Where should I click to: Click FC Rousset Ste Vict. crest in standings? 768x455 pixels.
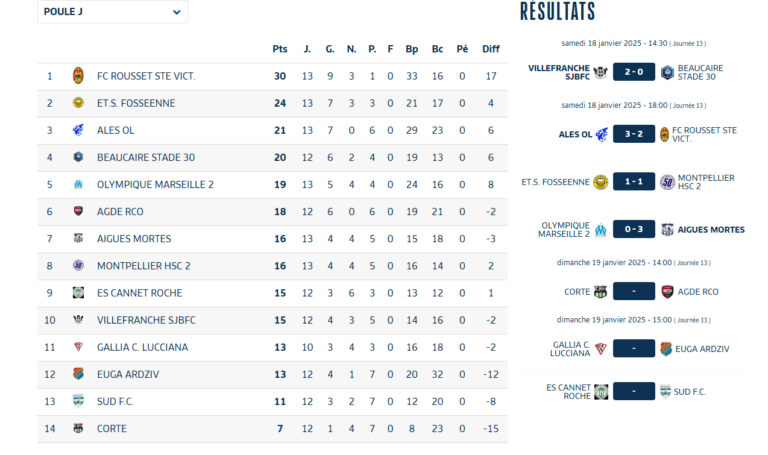coord(78,76)
